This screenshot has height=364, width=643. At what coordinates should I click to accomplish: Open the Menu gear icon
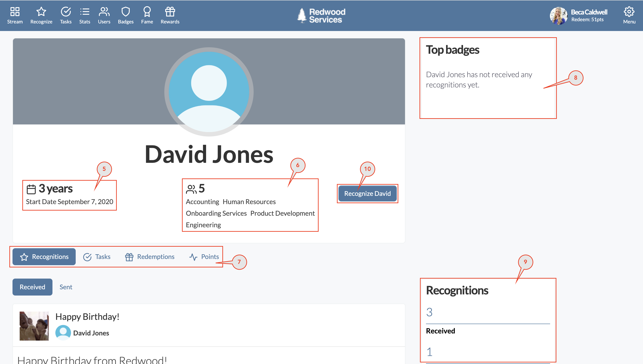(629, 12)
